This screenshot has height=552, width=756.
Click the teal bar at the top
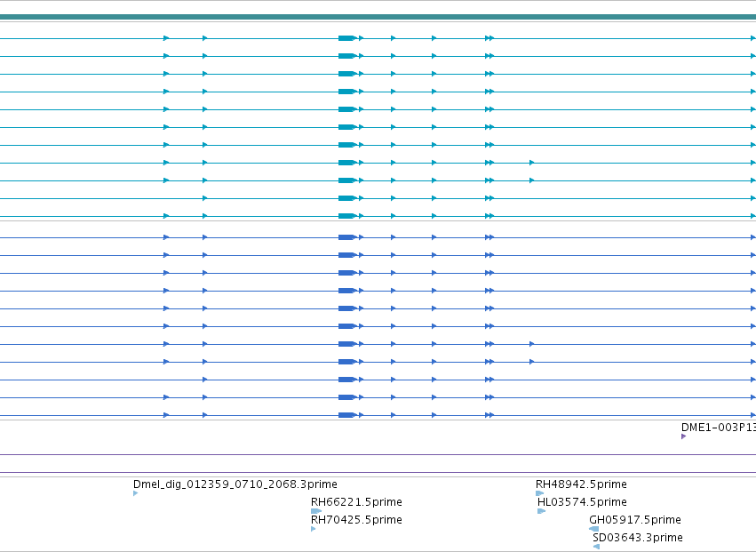(x=378, y=17)
